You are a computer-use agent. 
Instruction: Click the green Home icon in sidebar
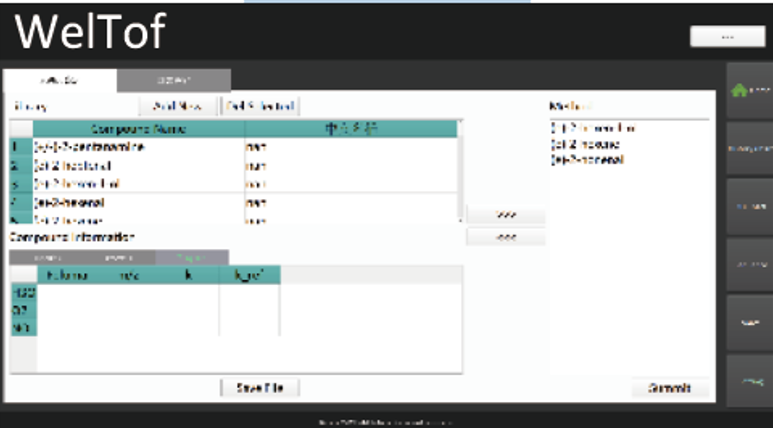(749, 91)
